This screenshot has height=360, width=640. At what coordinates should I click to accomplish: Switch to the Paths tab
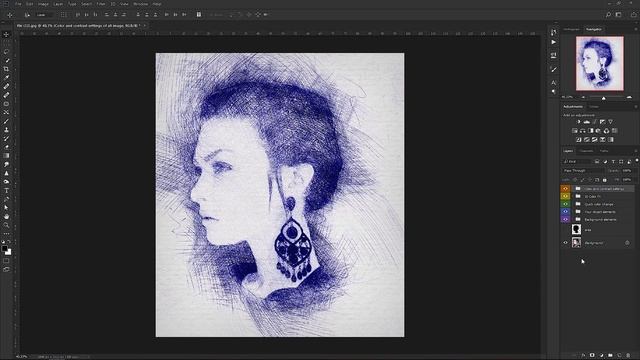pyautogui.click(x=604, y=151)
